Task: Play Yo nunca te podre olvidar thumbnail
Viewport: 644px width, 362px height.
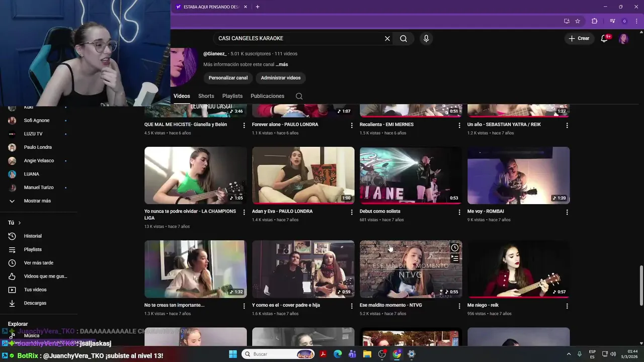Action: (x=196, y=175)
